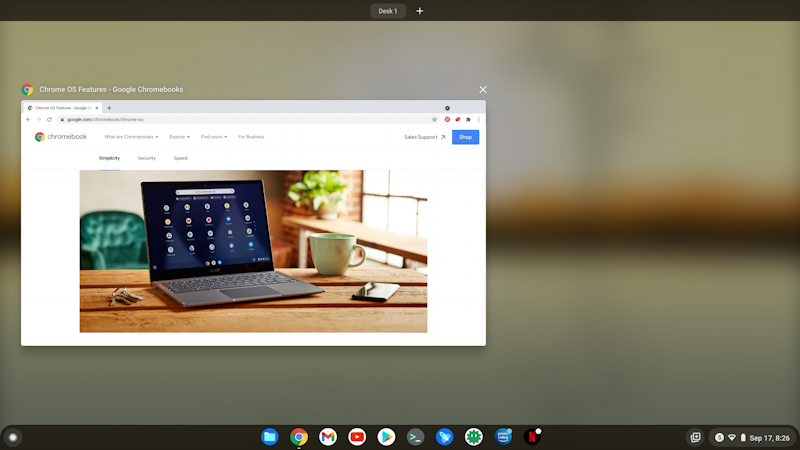Open the blue rocket app in the shelf
This screenshot has height=450, width=800.
click(x=444, y=437)
